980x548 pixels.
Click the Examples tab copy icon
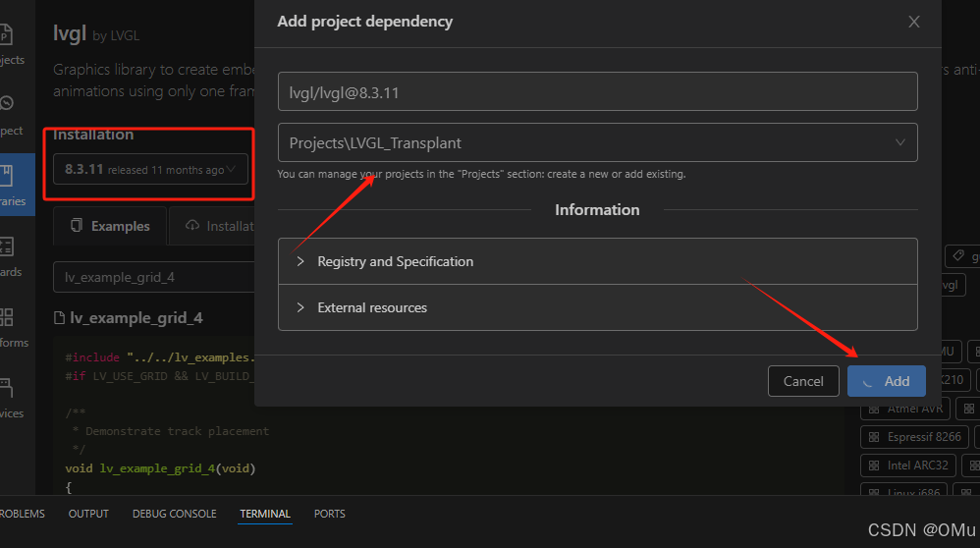(77, 226)
